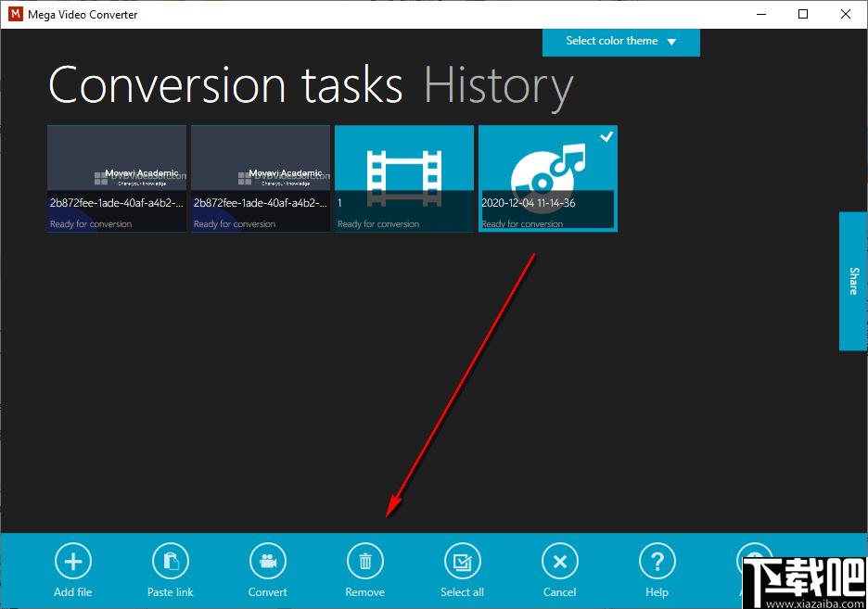Start conversion with the Convert camera icon

268,561
